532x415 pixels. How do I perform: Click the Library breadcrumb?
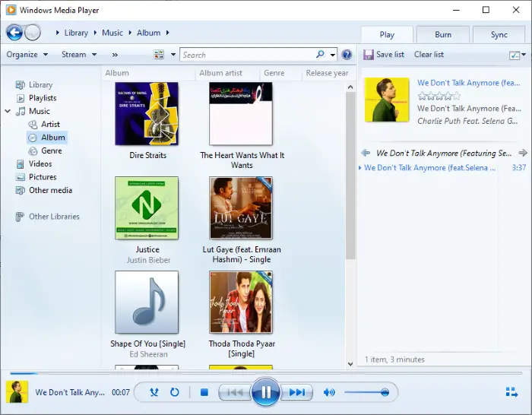tap(76, 33)
